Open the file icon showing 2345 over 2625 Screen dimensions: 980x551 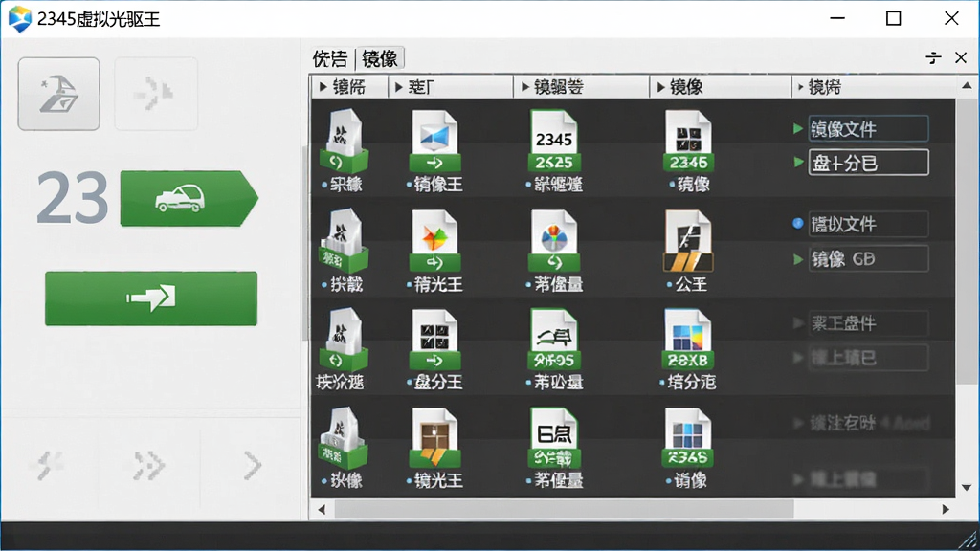click(x=554, y=142)
